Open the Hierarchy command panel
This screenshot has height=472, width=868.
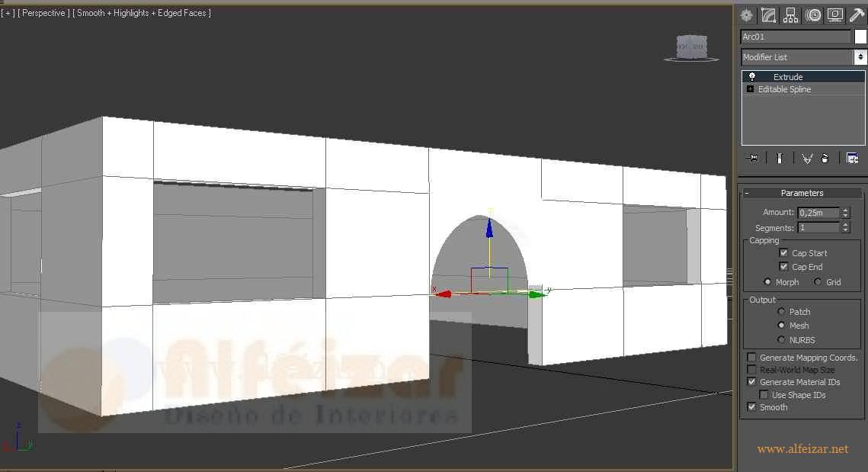point(791,14)
